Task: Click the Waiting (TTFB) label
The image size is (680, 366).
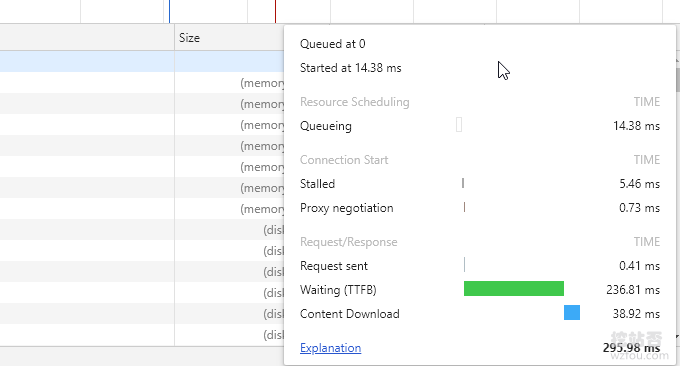Action: tap(338, 290)
